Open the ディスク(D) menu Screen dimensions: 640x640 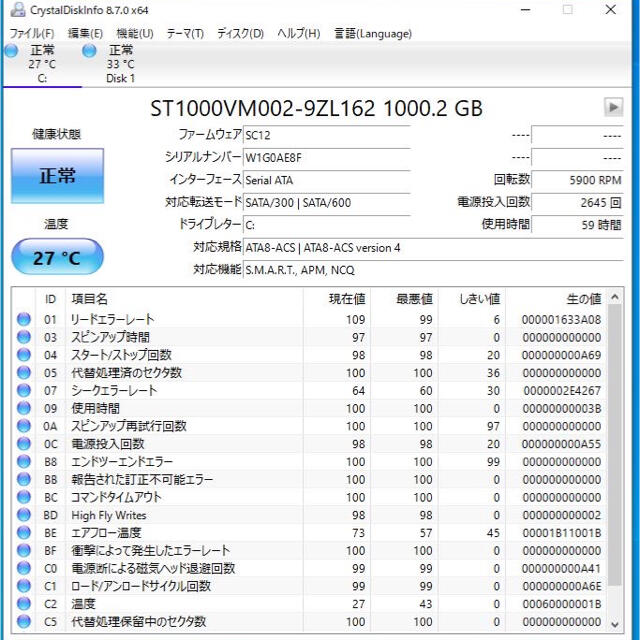click(x=240, y=33)
